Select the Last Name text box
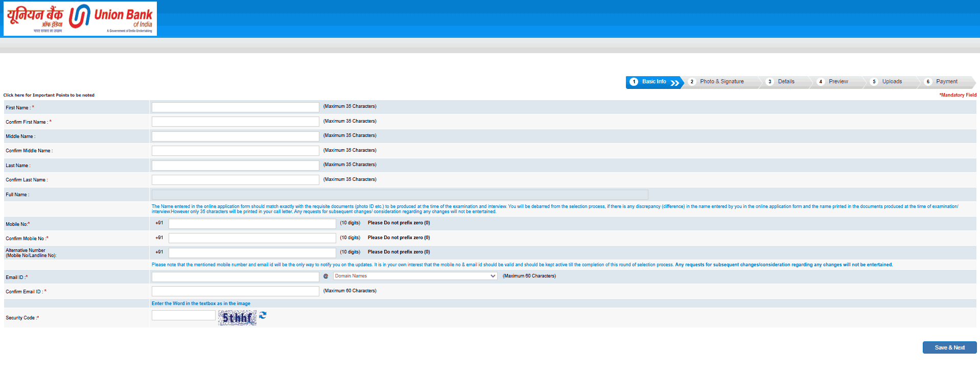Screen dimensions: 980x372 pyautogui.click(x=236, y=166)
